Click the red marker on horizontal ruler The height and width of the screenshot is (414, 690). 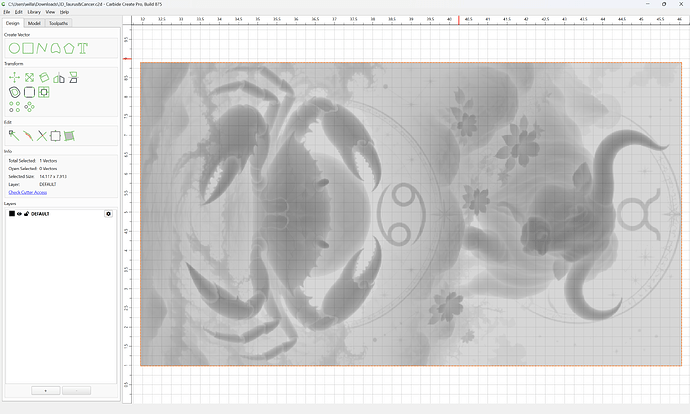point(459,20)
